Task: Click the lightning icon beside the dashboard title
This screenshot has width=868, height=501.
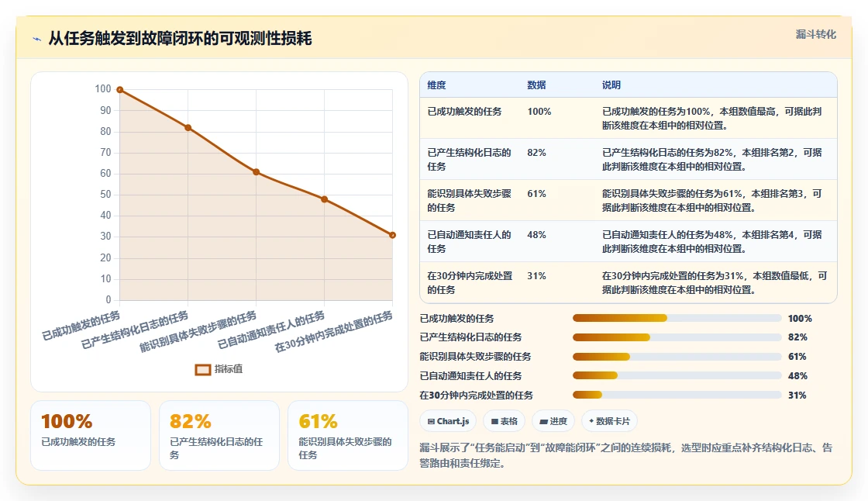Action: tap(37, 39)
